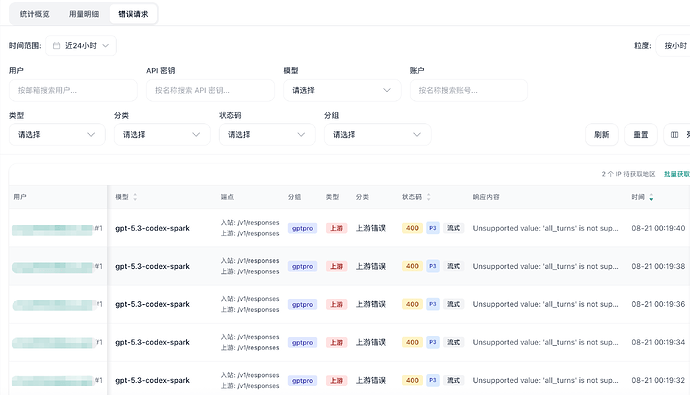Open the 分类 filter dropdown
Viewport: 690px width, 395px height.
[162, 135]
